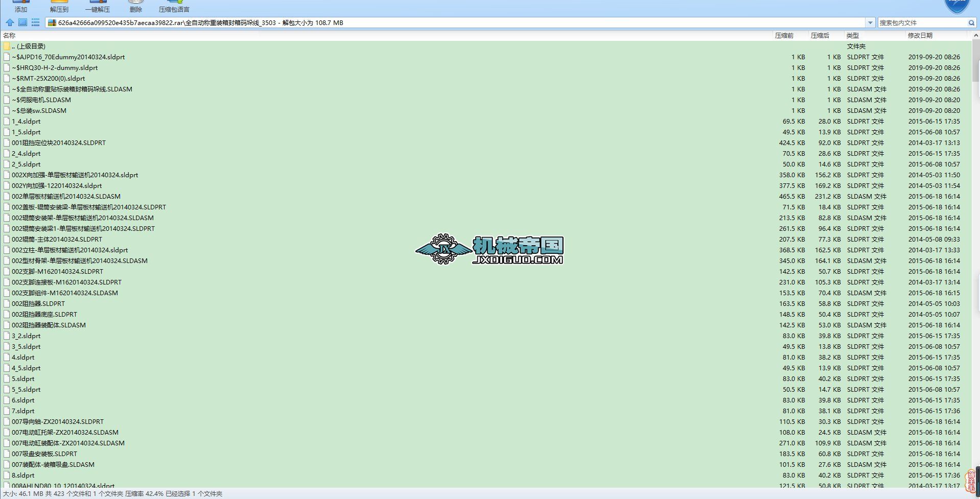This screenshot has height=499, width=980.
Task: Select the file 1_4.sldprt in the list
Action: click(x=26, y=121)
